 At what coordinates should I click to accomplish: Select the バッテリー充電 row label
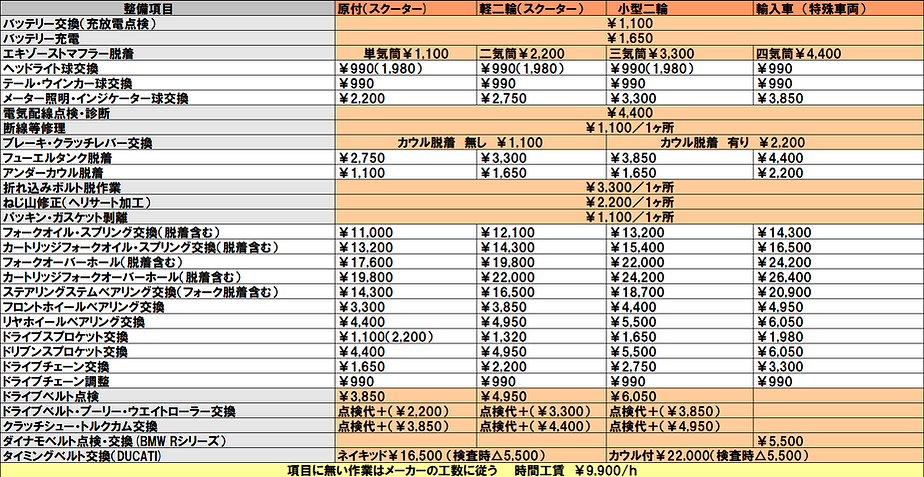(x=167, y=39)
